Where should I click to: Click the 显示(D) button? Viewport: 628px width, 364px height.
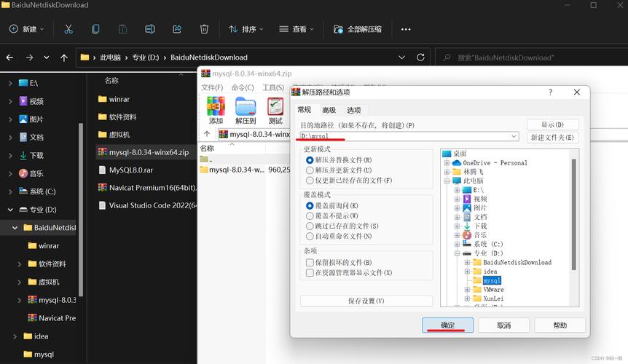pos(552,124)
